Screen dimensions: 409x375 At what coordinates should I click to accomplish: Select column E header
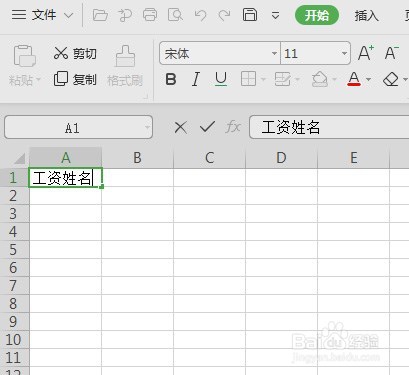click(x=354, y=158)
